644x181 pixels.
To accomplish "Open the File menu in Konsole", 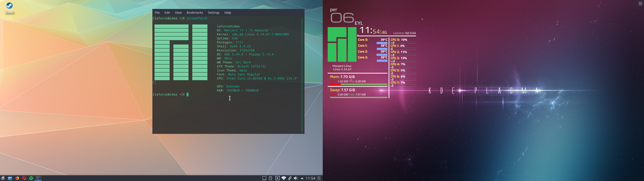I will coord(157,12).
